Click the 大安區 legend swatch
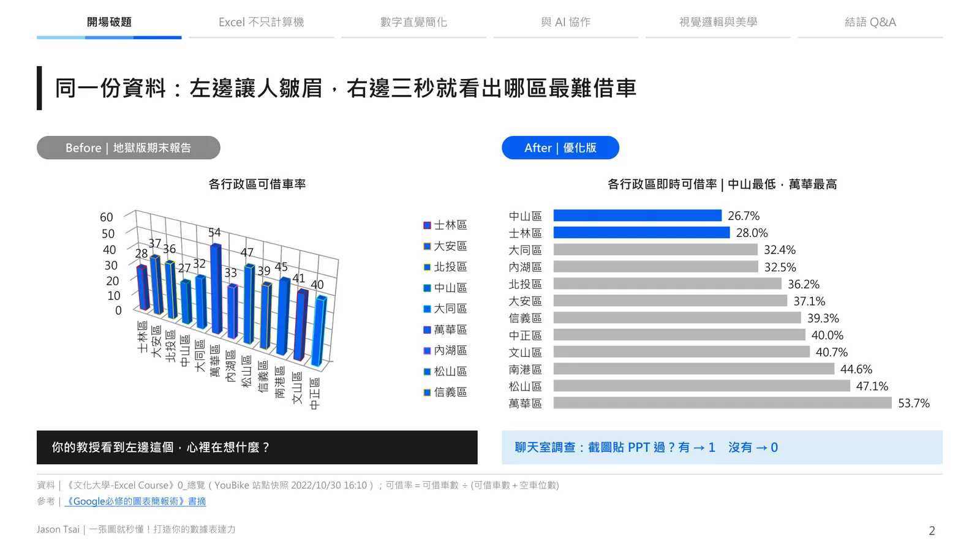This screenshot has height=551, width=980. point(427,246)
